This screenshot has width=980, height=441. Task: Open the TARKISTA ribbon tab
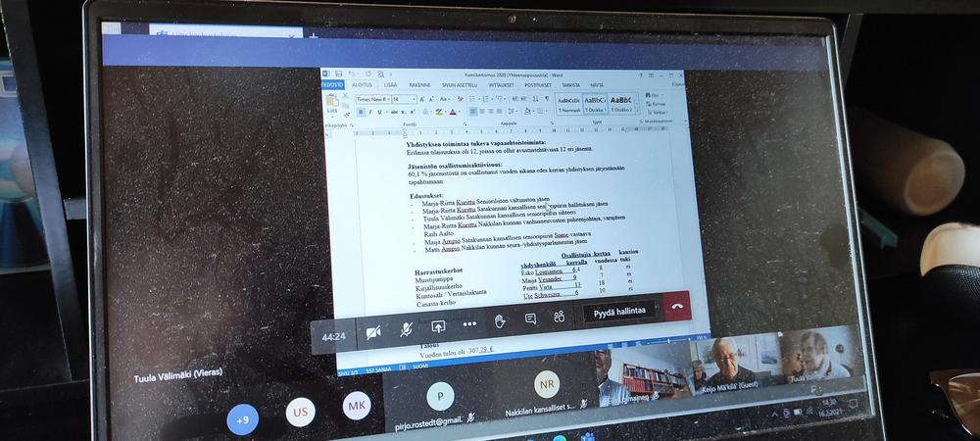click(570, 85)
